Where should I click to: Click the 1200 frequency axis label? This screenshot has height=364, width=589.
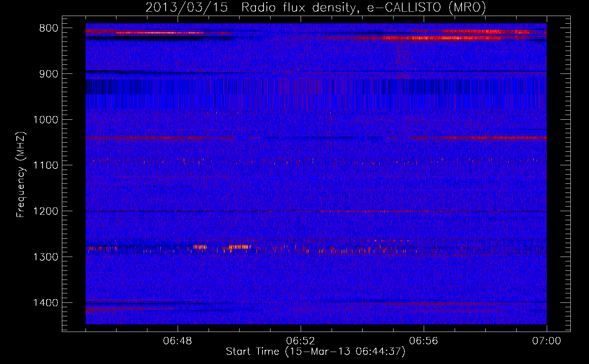[x=46, y=211]
